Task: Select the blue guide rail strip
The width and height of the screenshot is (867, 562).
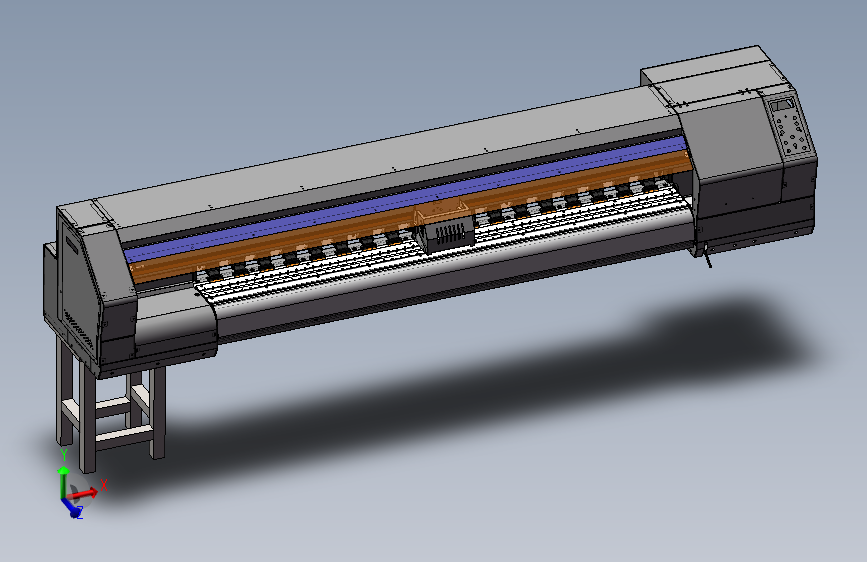Action: pos(404,199)
